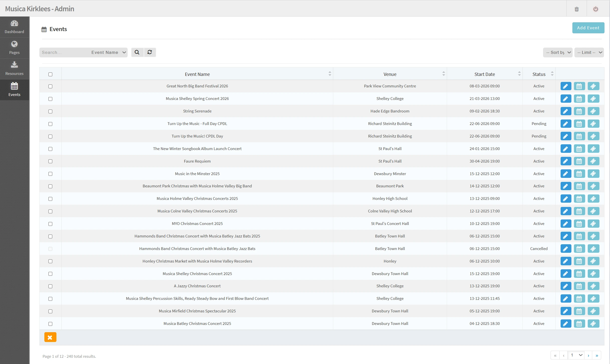Open the edit pencil for Great North Big Band Festival 2026
The width and height of the screenshot is (610, 364).
(566, 86)
